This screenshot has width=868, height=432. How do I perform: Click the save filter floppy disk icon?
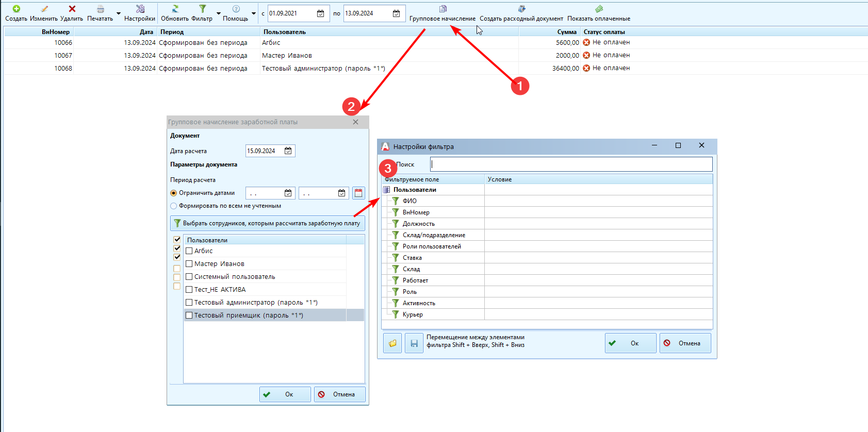(414, 343)
